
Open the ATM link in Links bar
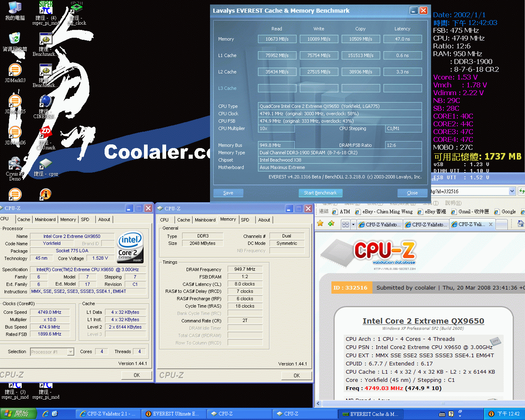341,212
